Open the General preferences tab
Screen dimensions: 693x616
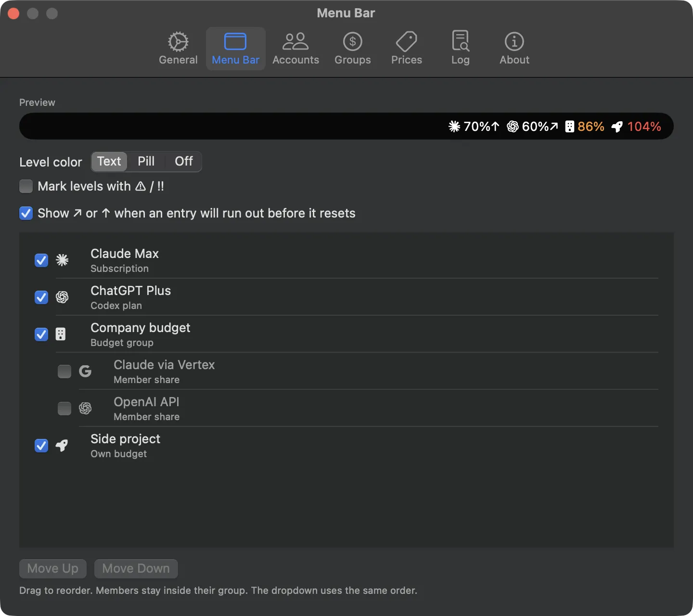pyautogui.click(x=178, y=49)
